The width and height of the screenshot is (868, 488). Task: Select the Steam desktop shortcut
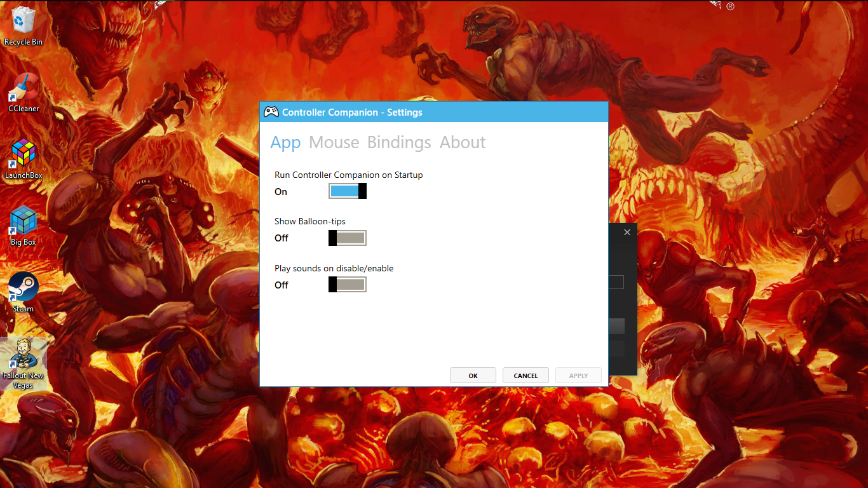(24, 294)
